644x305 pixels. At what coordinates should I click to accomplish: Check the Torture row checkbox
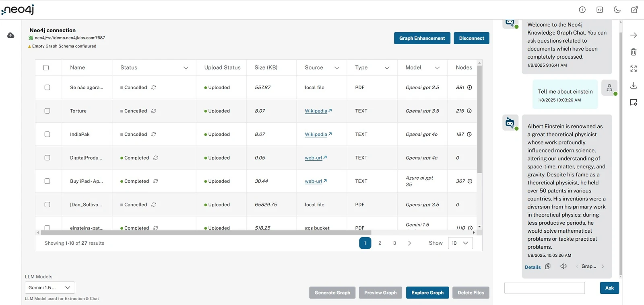point(47,111)
